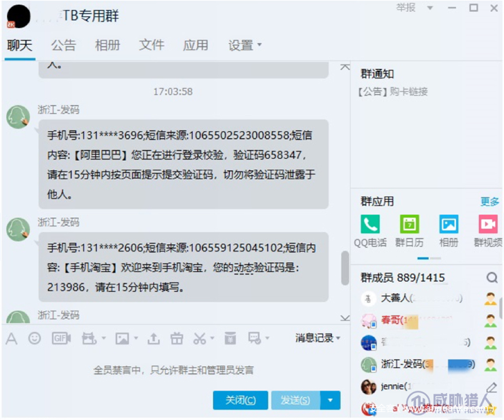Screen dimensions: 504x420
Task: Switch to the 文件 files tab
Action: point(151,45)
